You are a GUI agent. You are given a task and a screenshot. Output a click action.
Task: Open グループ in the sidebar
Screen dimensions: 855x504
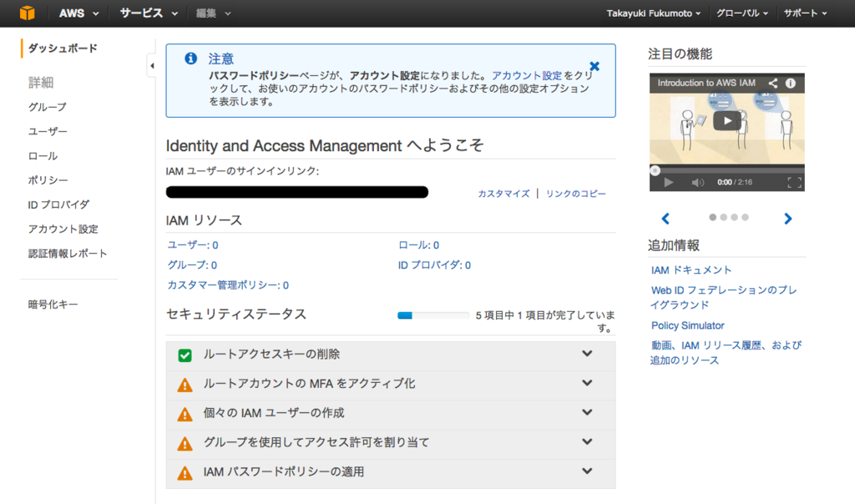point(48,107)
